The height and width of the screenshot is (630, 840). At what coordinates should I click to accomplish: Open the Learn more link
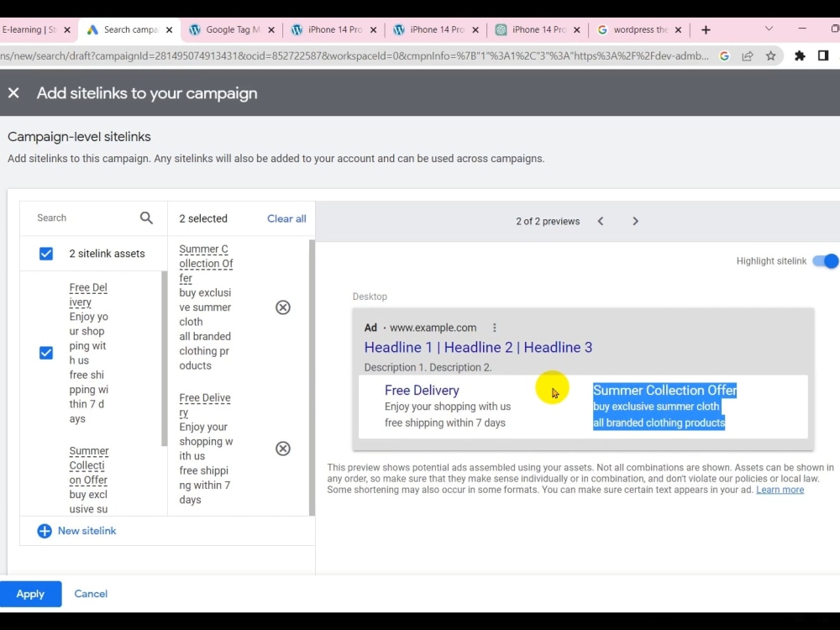(x=780, y=490)
